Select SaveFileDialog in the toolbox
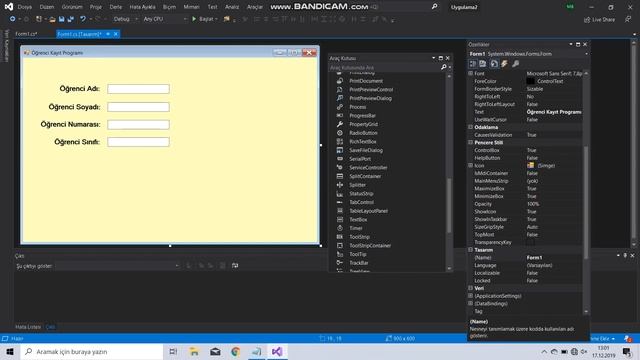Image resolution: width=640 pixels, height=360 pixels. click(x=366, y=150)
